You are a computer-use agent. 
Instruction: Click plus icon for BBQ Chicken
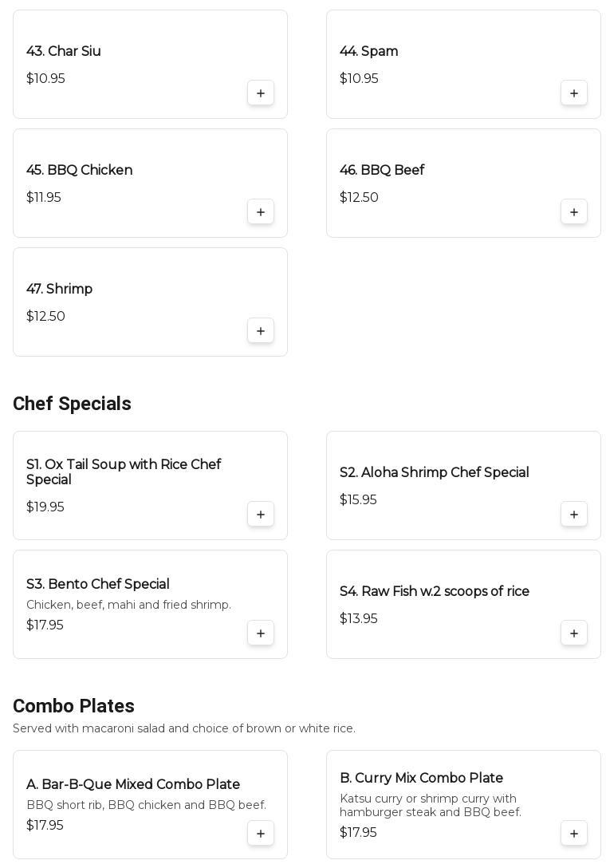(261, 212)
